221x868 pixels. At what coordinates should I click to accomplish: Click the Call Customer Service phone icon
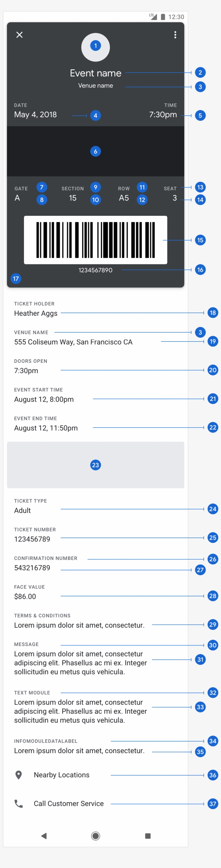click(19, 804)
